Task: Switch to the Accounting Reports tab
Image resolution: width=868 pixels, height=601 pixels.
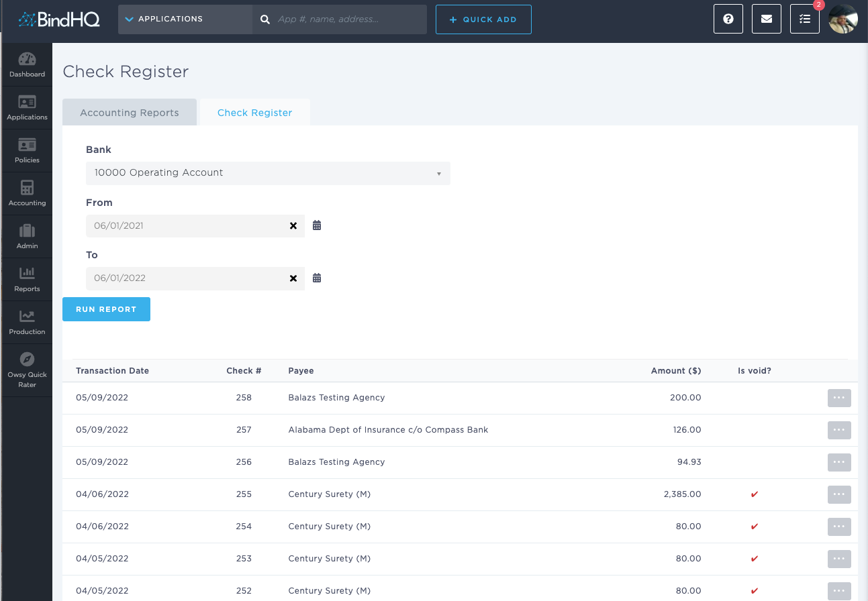Action: click(130, 113)
